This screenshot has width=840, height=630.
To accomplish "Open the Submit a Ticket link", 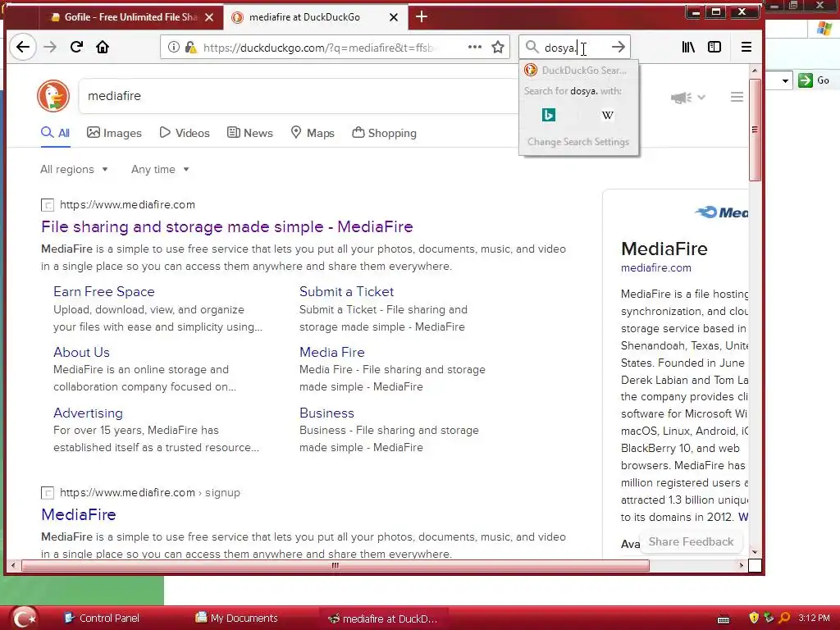I will pos(347,292).
